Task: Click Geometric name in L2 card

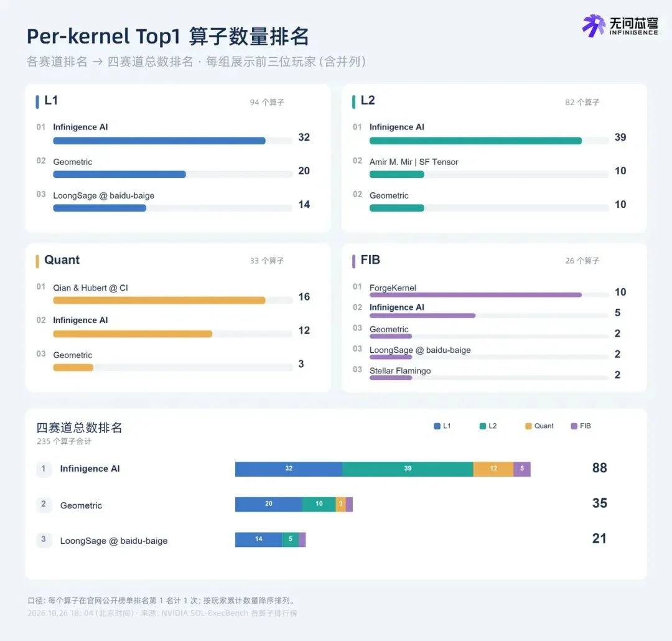Action: point(389,195)
